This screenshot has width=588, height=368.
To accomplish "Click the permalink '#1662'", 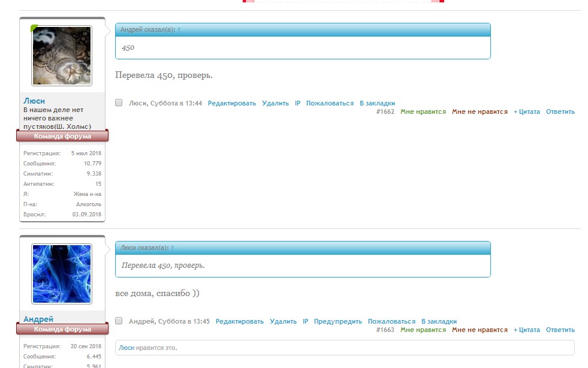I will [387, 111].
